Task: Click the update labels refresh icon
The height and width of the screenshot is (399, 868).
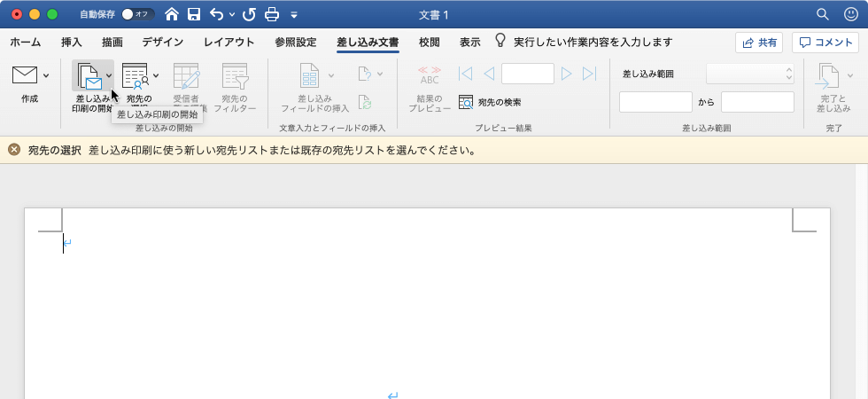Action: pyautogui.click(x=365, y=103)
